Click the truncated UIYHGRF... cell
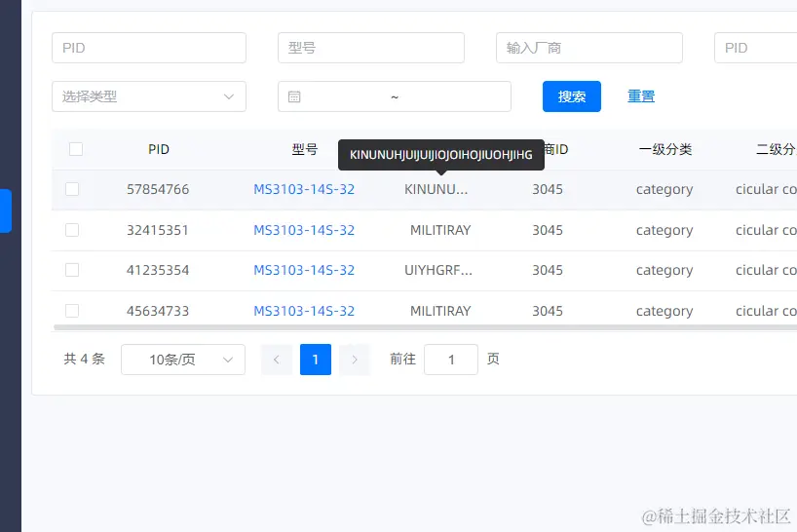The width and height of the screenshot is (797, 532). click(x=438, y=270)
